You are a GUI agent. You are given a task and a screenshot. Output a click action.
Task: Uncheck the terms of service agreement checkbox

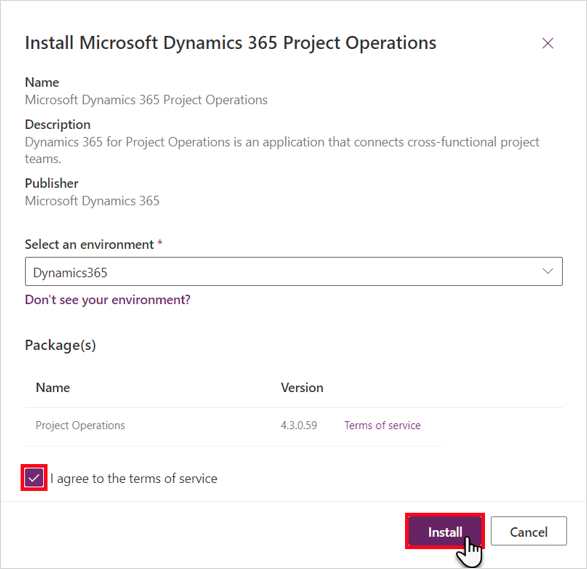34,478
